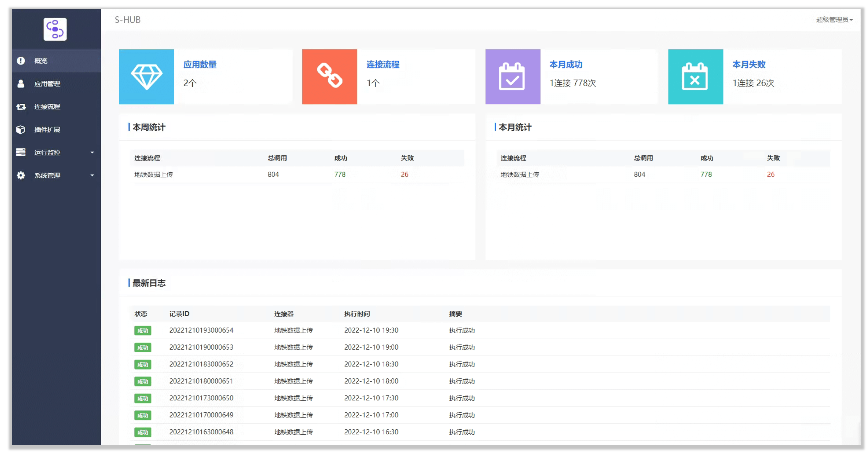Click the orange chain link 连接流程 tile

pyautogui.click(x=329, y=77)
